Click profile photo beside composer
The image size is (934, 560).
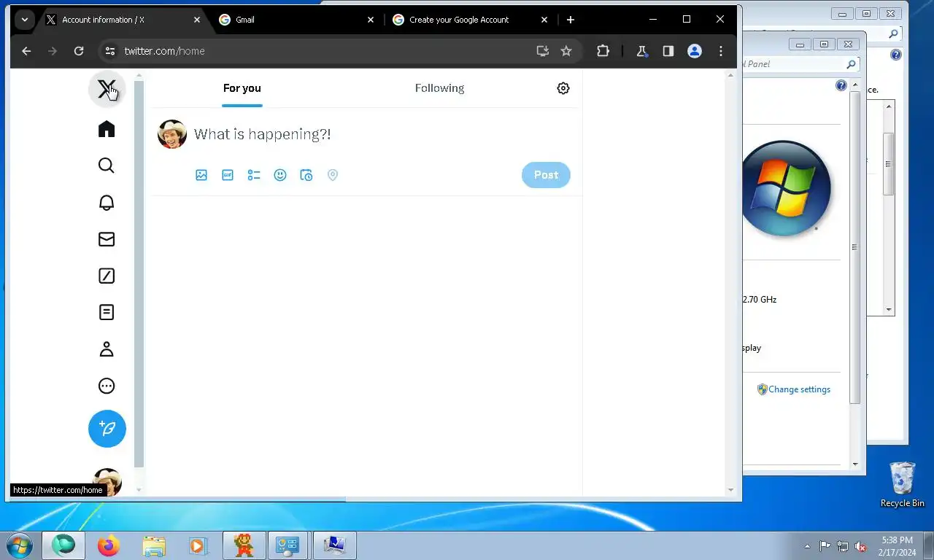[x=172, y=134]
